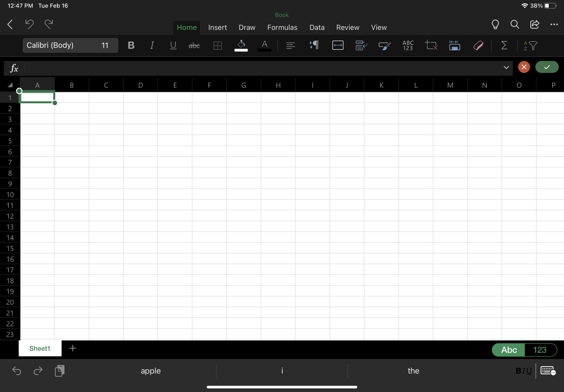Switch to the Insert ribbon tab
This screenshot has height=392, width=564.
[x=218, y=27]
